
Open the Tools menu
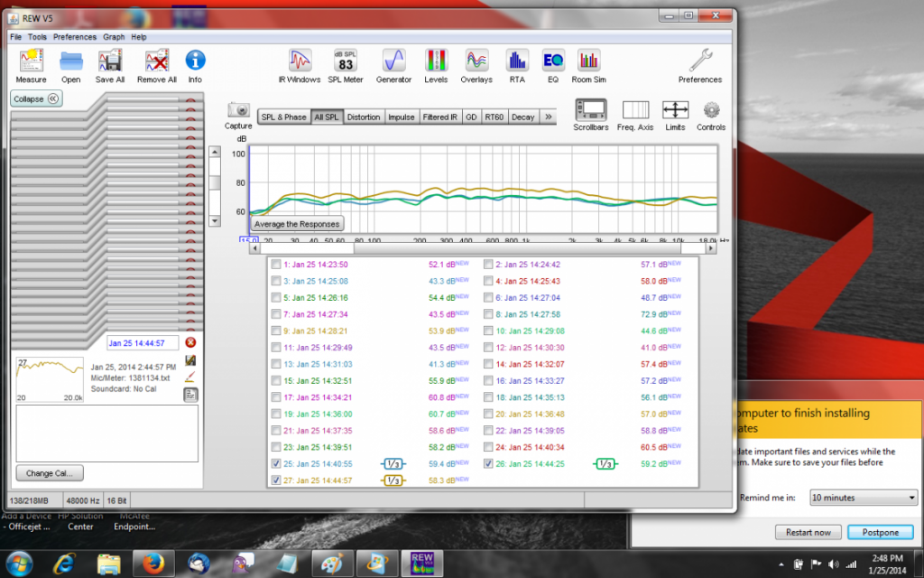point(37,36)
